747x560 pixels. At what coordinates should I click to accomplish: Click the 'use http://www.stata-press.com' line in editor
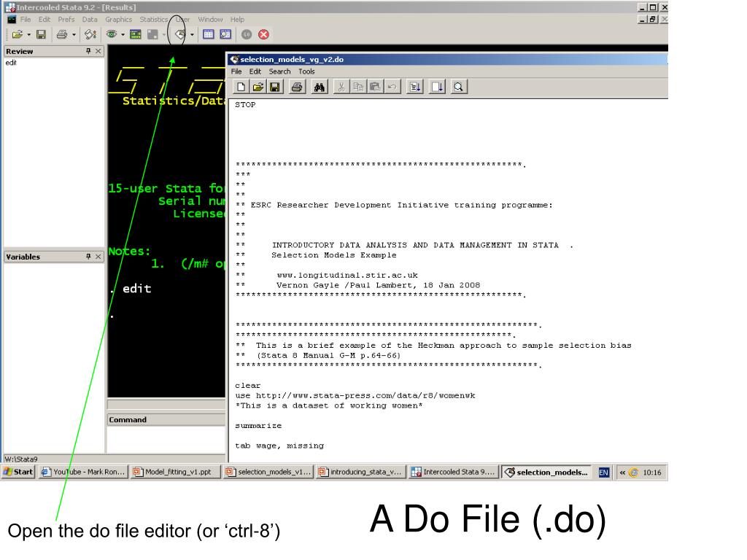tap(355, 396)
